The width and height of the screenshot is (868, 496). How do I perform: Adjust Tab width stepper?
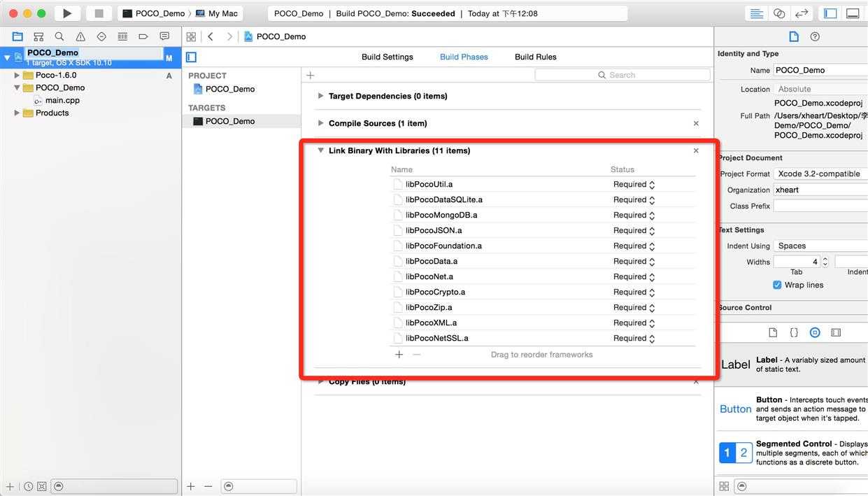pos(825,262)
